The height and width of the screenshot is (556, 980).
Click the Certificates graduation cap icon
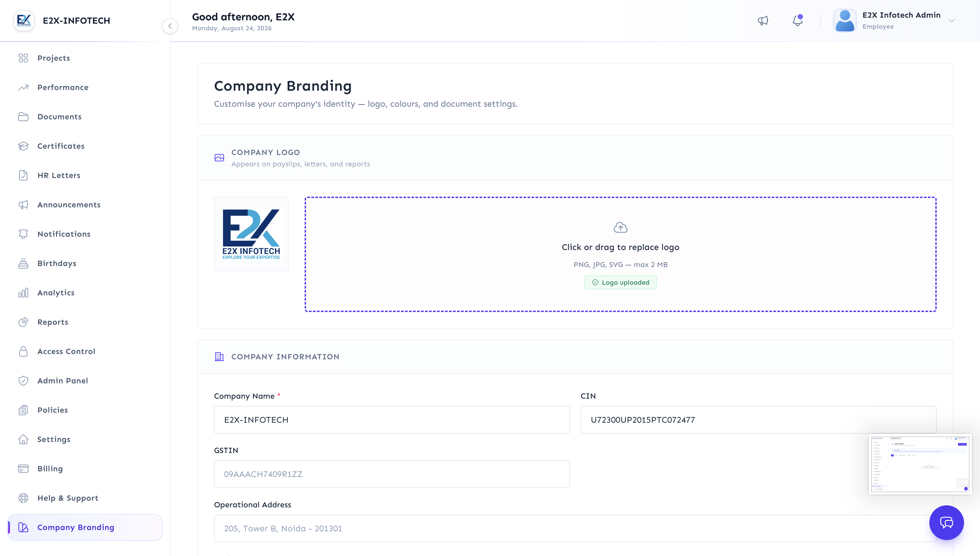pyautogui.click(x=23, y=146)
